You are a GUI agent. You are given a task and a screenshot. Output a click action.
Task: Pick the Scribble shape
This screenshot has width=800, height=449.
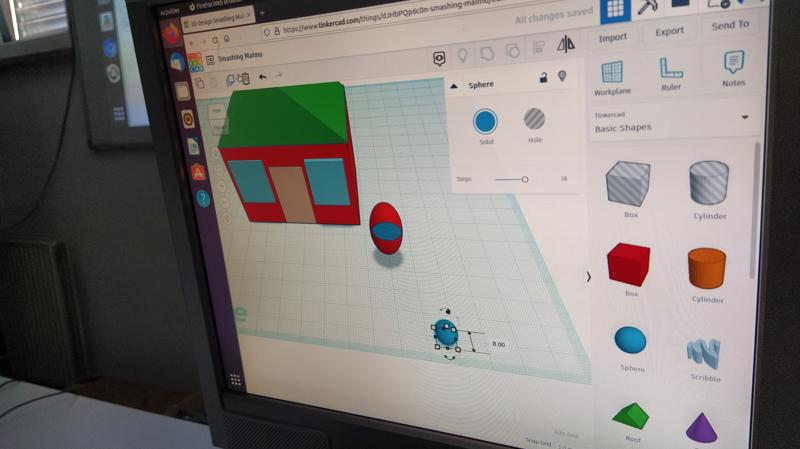tap(704, 353)
